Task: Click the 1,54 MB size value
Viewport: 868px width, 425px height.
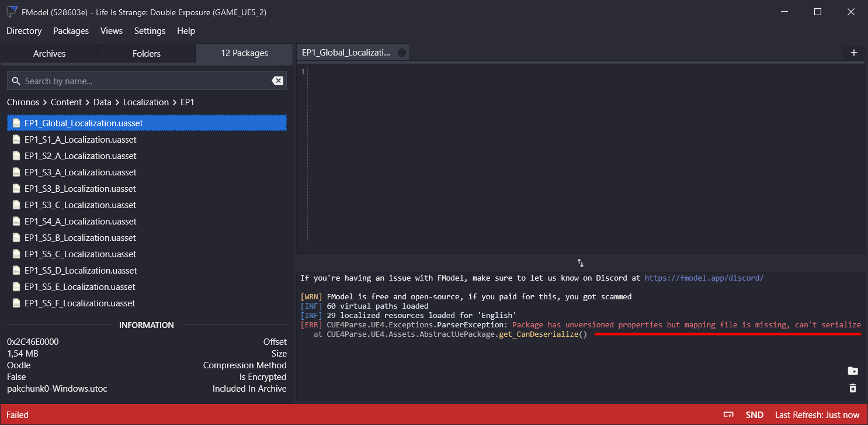Action: click(23, 354)
